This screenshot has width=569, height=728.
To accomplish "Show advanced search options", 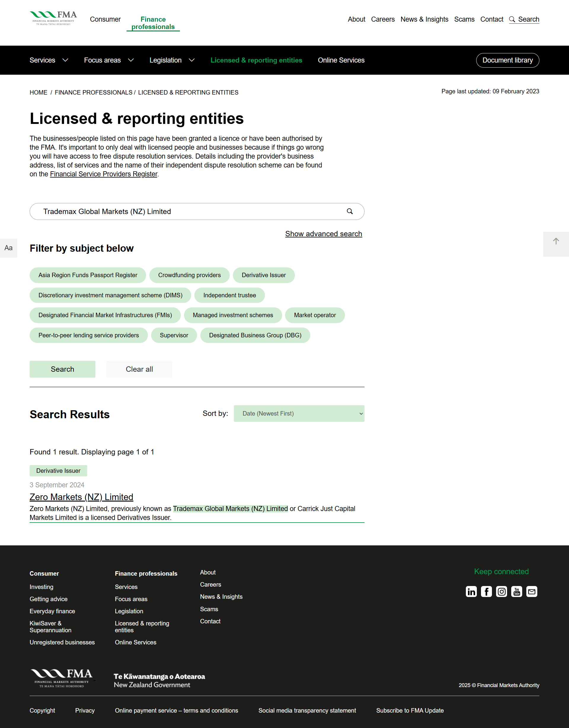I will [323, 234].
